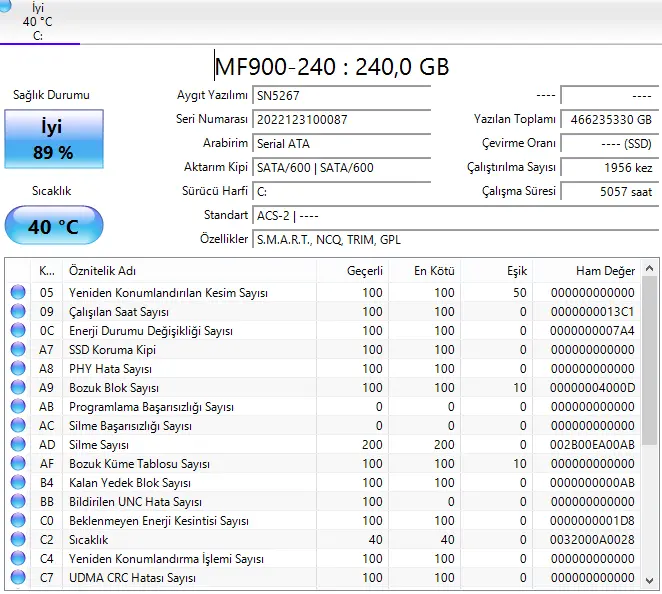
Task: Click the unlabeled ---- field at top right
Action: point(609,95)
